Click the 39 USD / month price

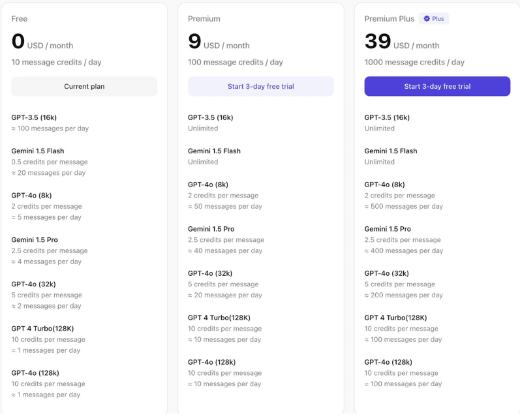coord(402,42)
